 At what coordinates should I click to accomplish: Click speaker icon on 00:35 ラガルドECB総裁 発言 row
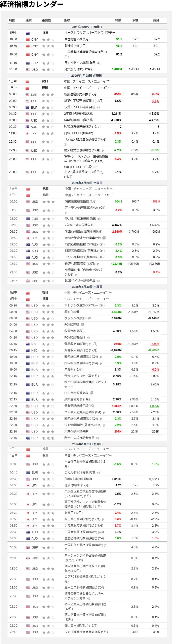[x=98, y=108]
